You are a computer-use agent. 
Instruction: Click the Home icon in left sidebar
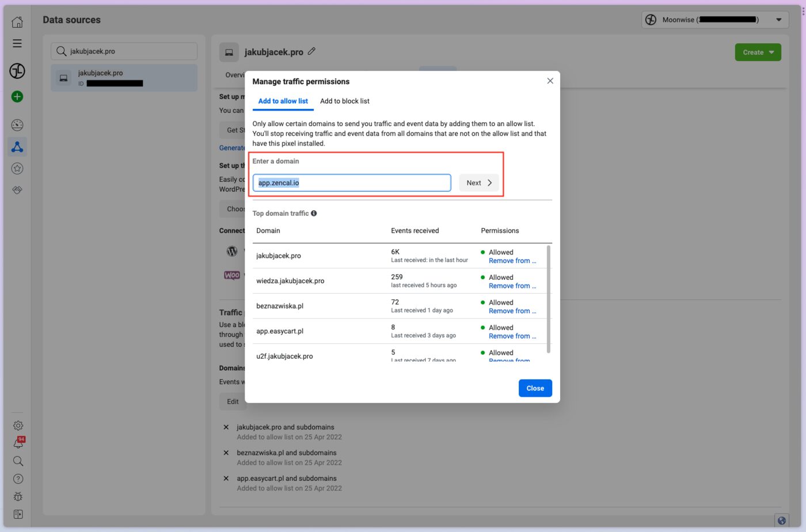coord(17,22)
